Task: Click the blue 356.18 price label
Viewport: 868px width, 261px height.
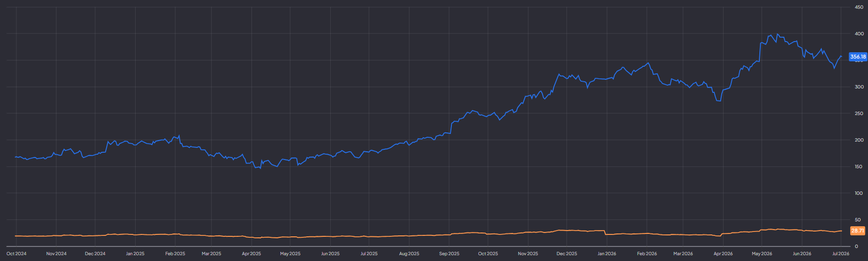Action: 858,57
